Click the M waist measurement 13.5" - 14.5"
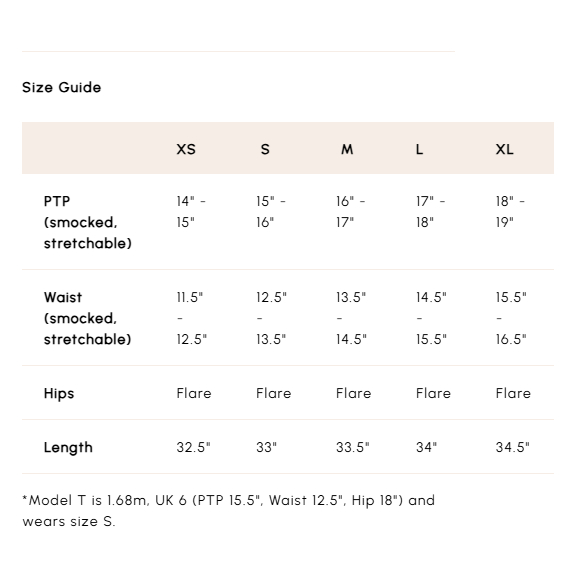This screenshot has height=579, width=579. [352, 318]
